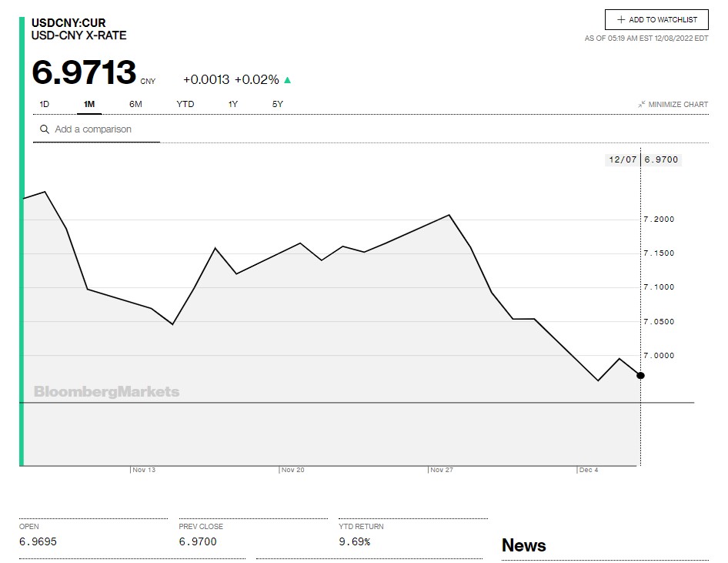Click the Minimize Chart text link
This screenshot has height=563, width=728.
(678, 105)
